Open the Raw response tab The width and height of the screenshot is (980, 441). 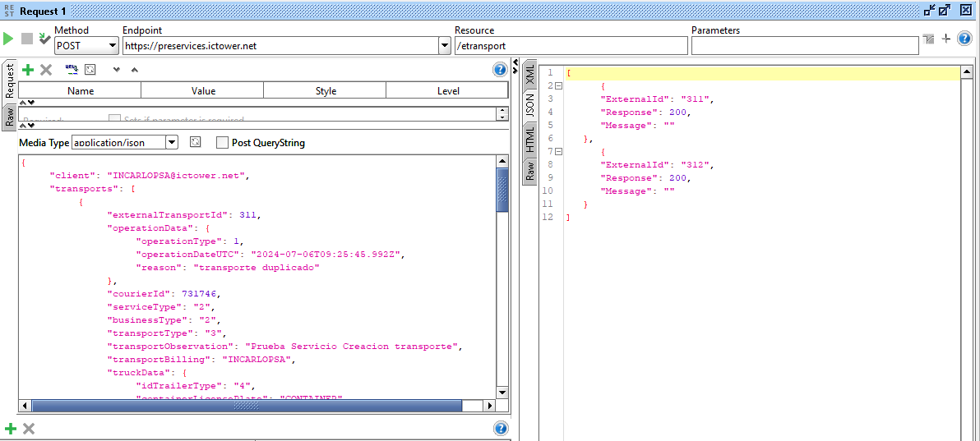click(529, 171)
